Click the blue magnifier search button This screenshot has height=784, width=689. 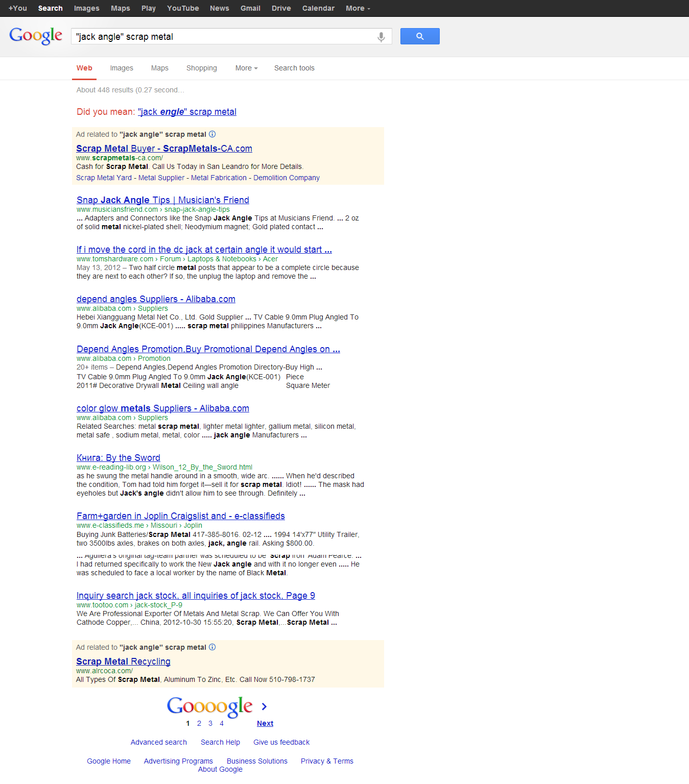pyautogui.click(x=420, y=36)
